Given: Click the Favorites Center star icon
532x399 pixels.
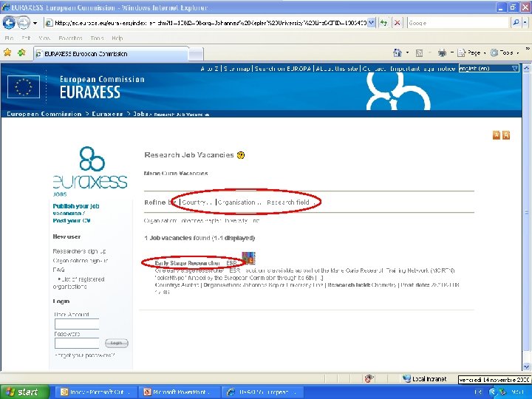Looking at the screenshot, I should pos(7,52).
